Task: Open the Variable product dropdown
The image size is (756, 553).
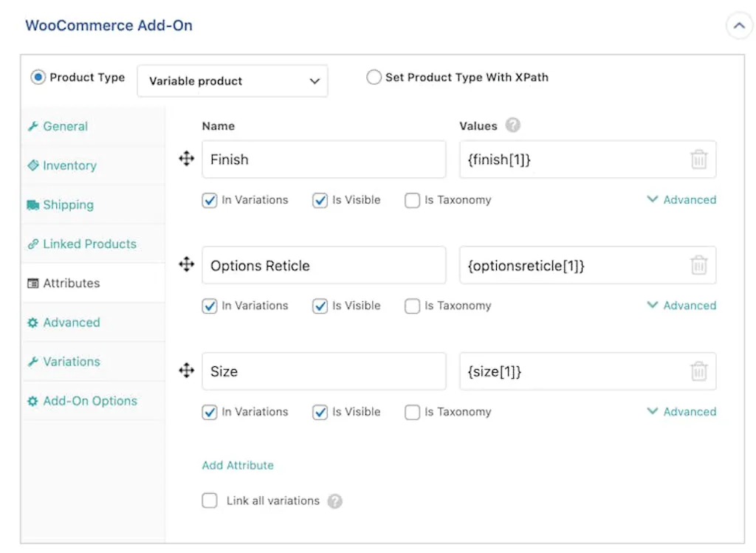Action: tap(233, 81)
